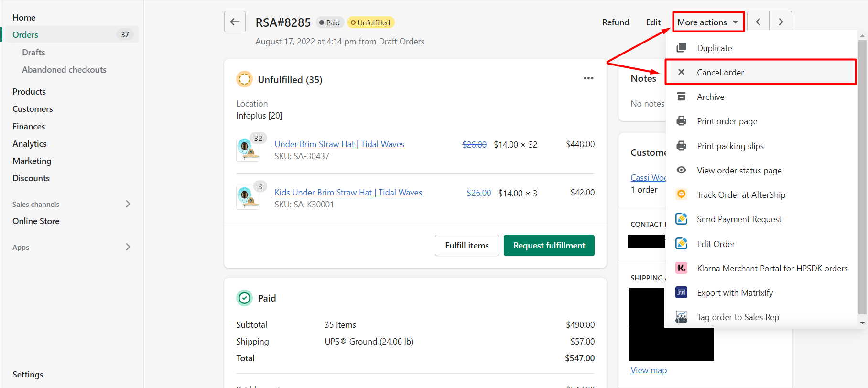The width and height of the screenshot is (868, 388).
Task: Click the printer icon for Print order page
Action: [682, 121]
